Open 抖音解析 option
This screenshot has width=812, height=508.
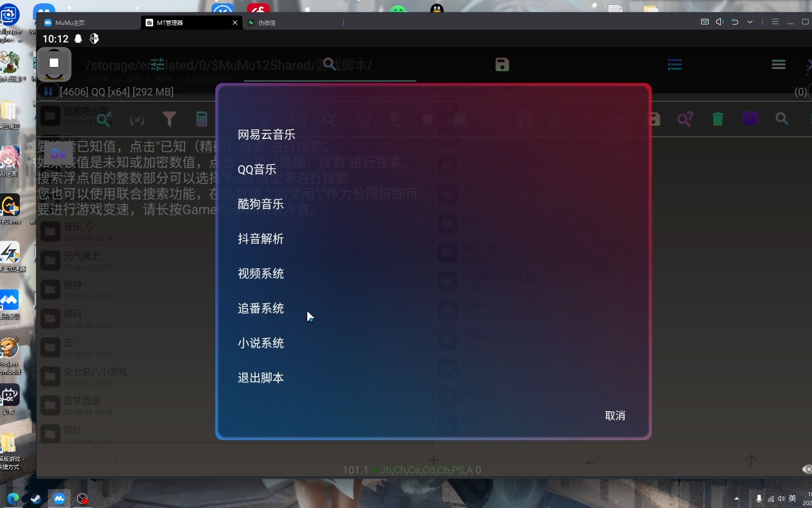tap(260, 239)
